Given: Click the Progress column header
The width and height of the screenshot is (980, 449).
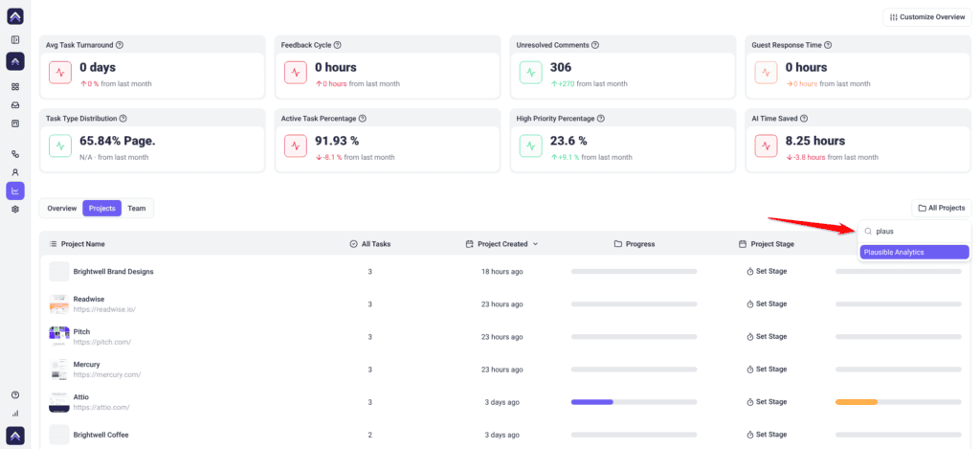Looking at the screenshot, I should pos(635,244).
